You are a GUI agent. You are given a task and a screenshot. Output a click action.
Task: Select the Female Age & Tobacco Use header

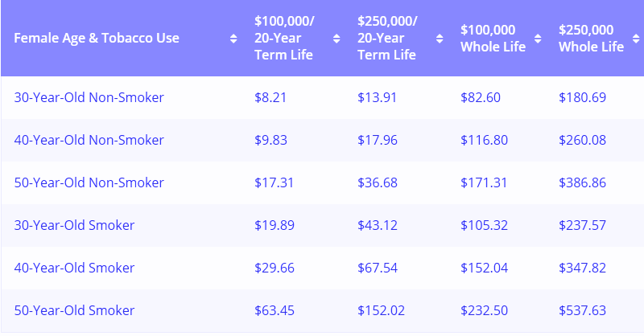(97, 38)
